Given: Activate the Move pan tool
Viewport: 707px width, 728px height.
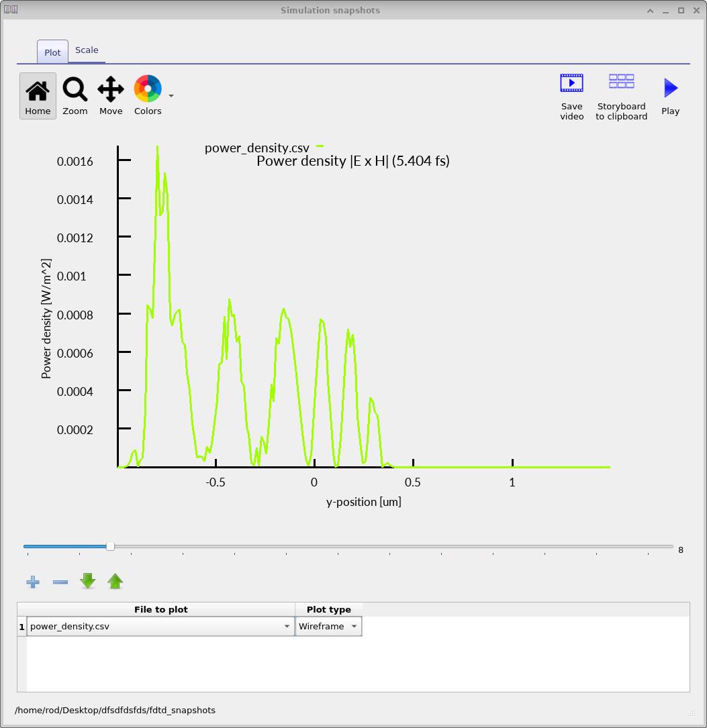Looking at the screenshot, I should pos(111,96).
